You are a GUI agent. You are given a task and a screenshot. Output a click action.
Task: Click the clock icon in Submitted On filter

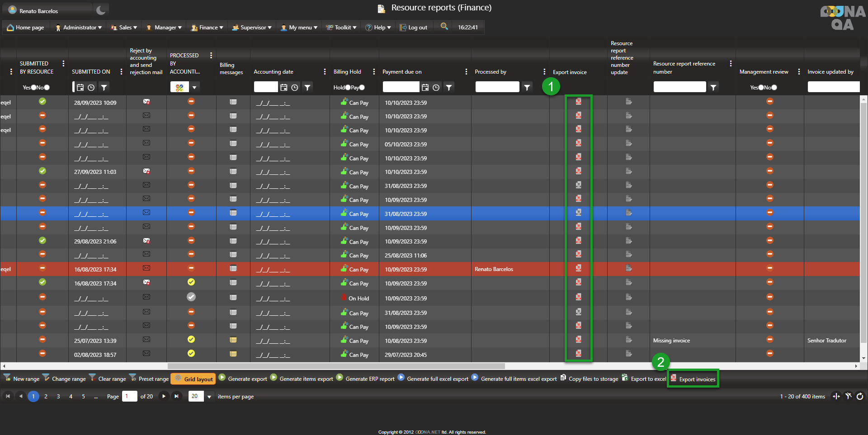click(91, 88)
